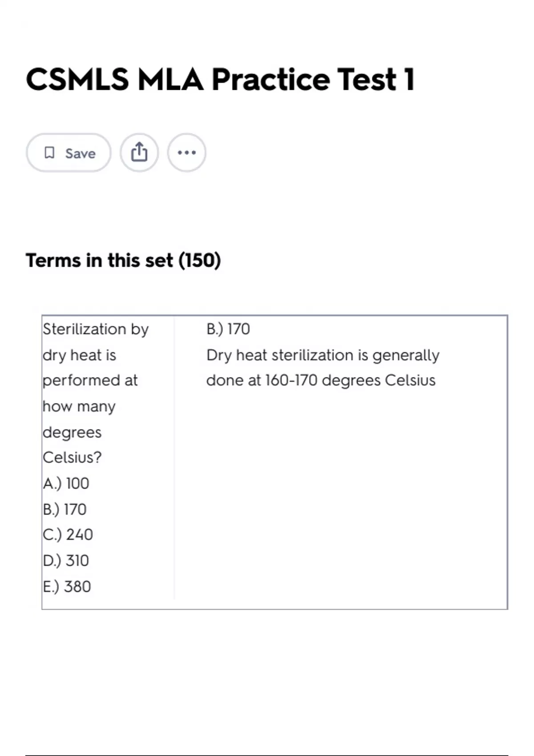Click the 'dry heat is' line in term

tap(80, 355)
